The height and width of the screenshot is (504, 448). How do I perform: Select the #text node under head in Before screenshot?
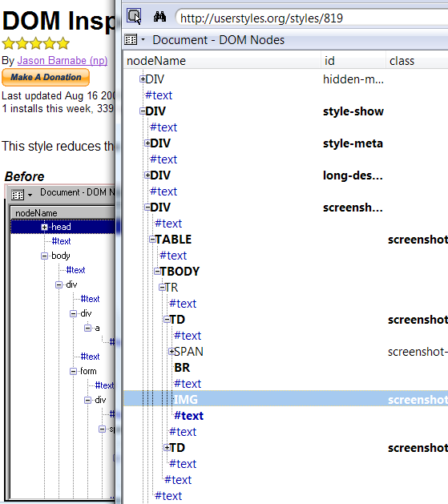61,241
